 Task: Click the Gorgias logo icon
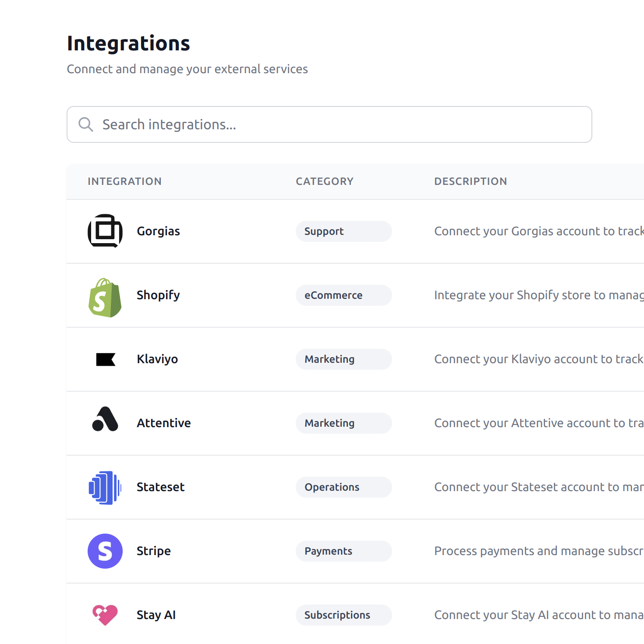click(105, 231)
